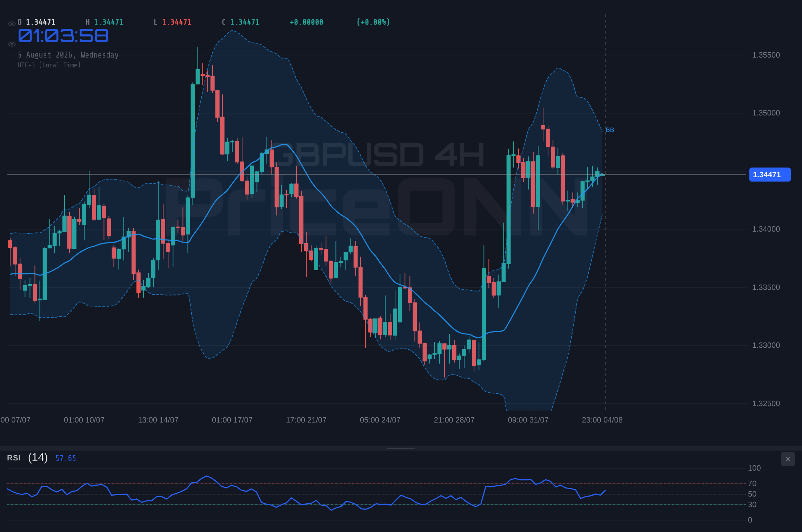802x532 pixels.
Task: Click the current price label 1.34471
Action: (x=770, y=175)
